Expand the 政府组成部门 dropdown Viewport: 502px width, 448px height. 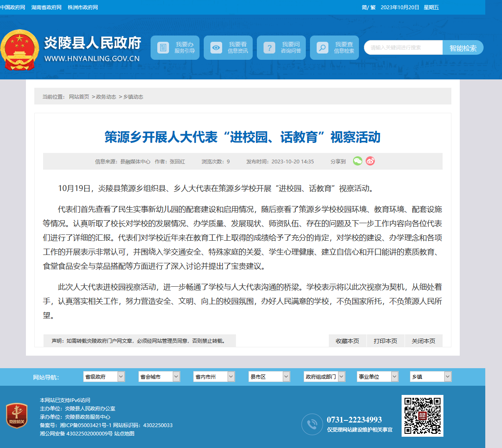click(325, 377)
